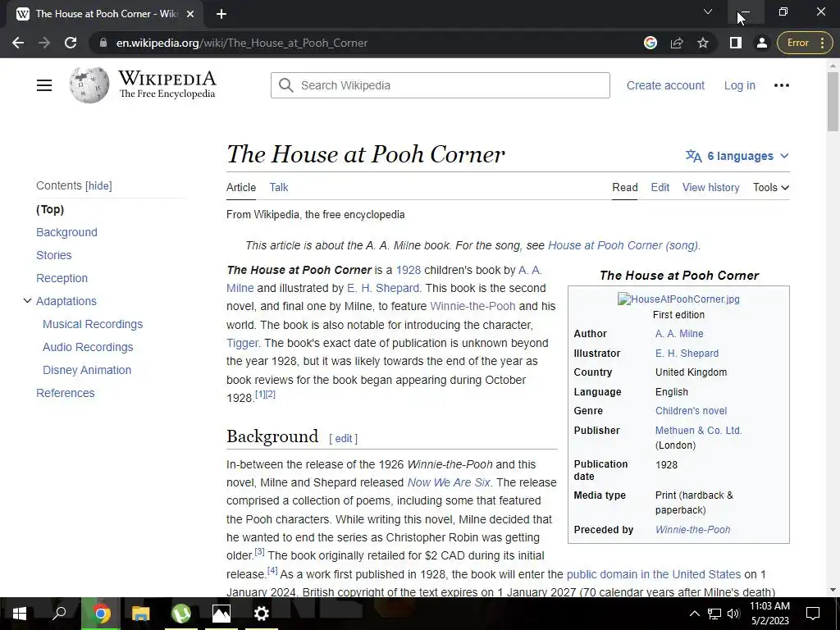This screenshot has width=840, height=630.
Task: Open Methuen & Co. Ltd. publisher link
Action: 698,431
